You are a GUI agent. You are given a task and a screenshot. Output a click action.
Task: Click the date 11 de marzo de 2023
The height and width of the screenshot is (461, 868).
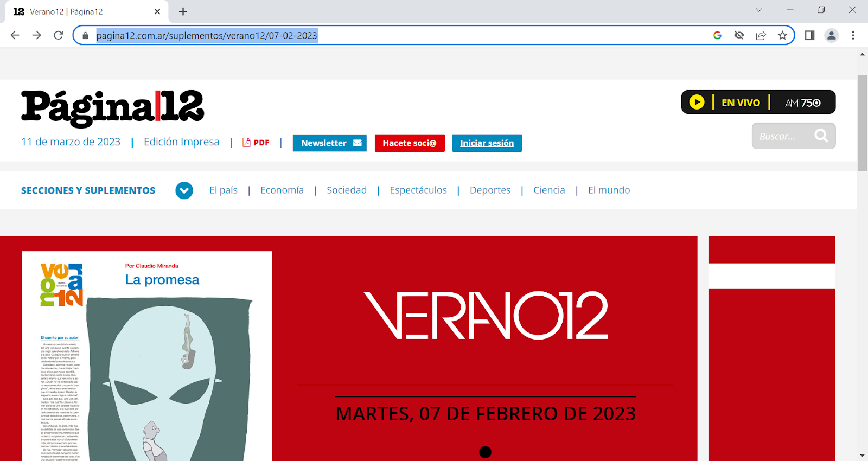71,142
